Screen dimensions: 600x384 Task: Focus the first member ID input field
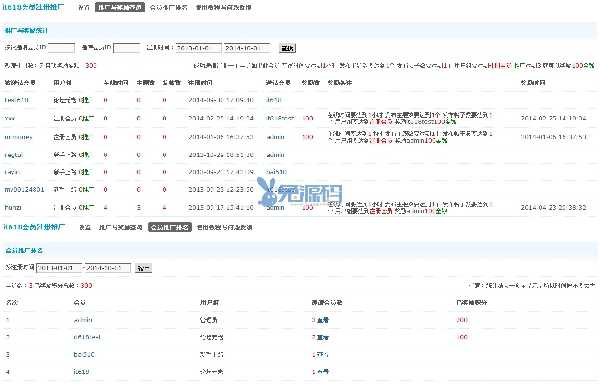(x=61, y=48)
